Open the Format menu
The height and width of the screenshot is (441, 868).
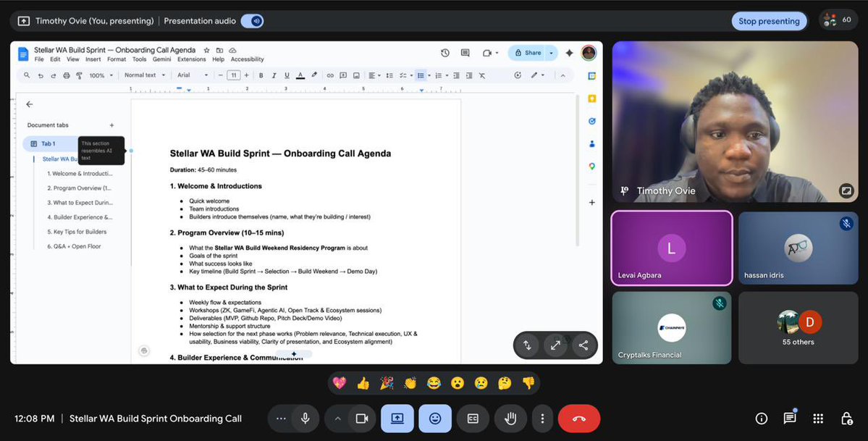coord(117,59)
